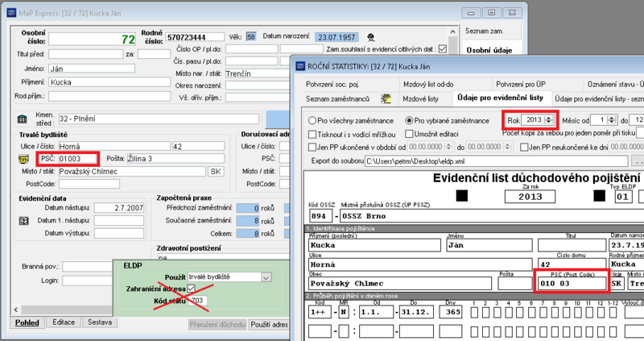Click Místo nar. field with Trenčín
Viewport: 644px width, 341px height.
click(x=258, y=73)
